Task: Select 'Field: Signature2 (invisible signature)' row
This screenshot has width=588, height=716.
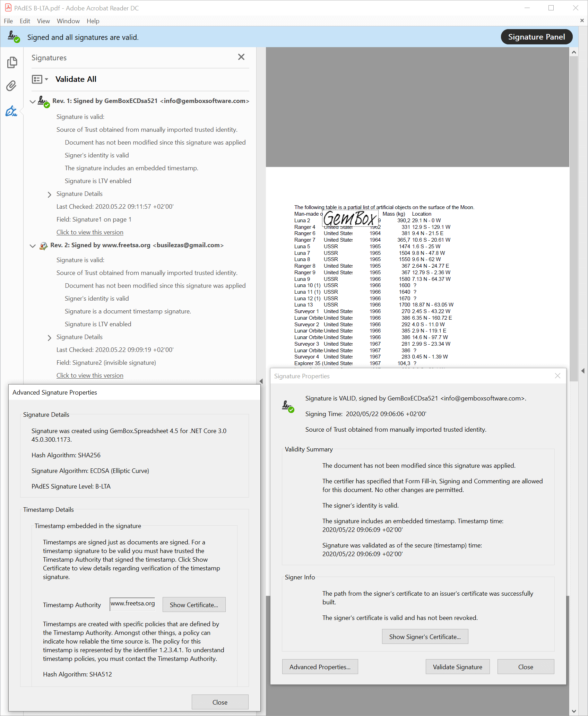Action: click(x=106, y=363)
